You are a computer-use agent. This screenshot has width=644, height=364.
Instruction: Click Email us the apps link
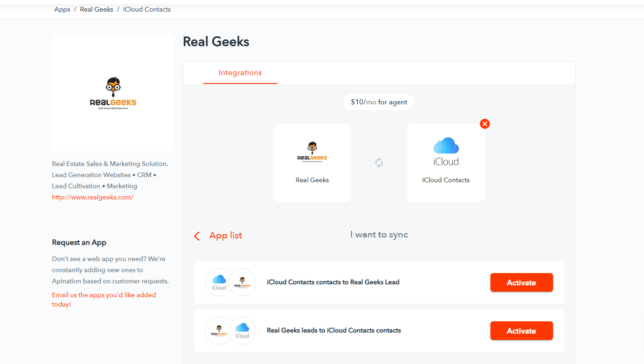104,300
